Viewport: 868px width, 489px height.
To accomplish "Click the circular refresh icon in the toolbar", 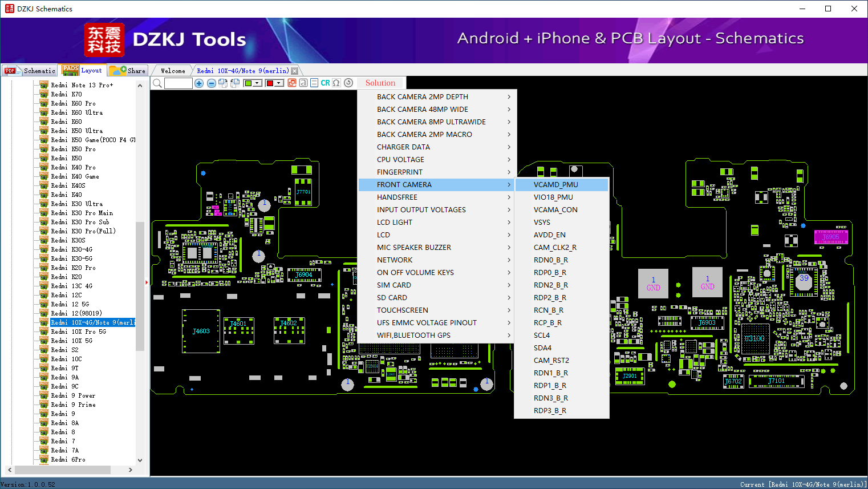I will pos(348,83).
